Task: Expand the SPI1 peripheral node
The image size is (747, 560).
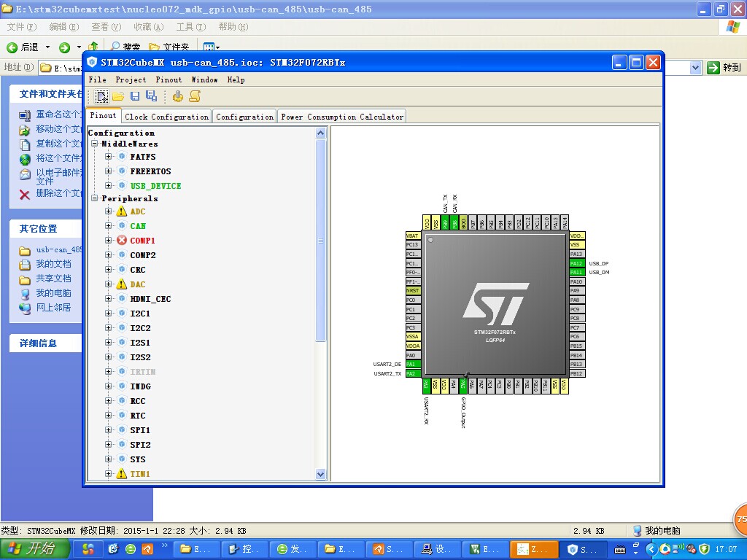Action: [109, 429]
